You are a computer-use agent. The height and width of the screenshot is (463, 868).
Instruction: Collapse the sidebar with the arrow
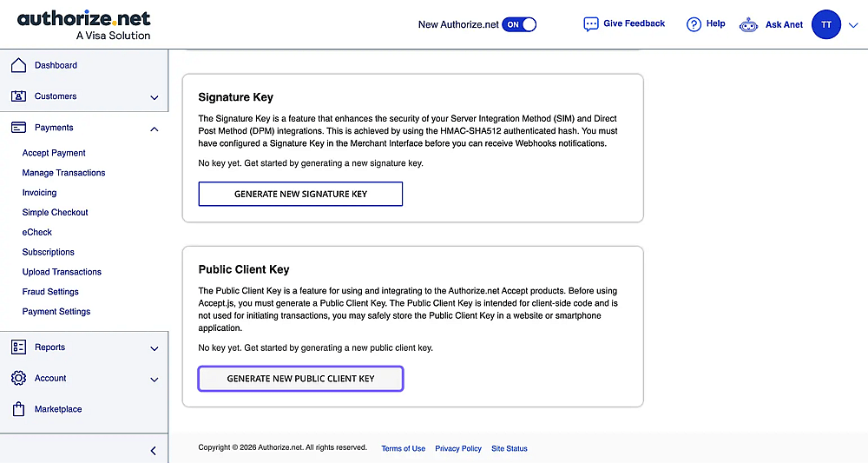(154, 451)
